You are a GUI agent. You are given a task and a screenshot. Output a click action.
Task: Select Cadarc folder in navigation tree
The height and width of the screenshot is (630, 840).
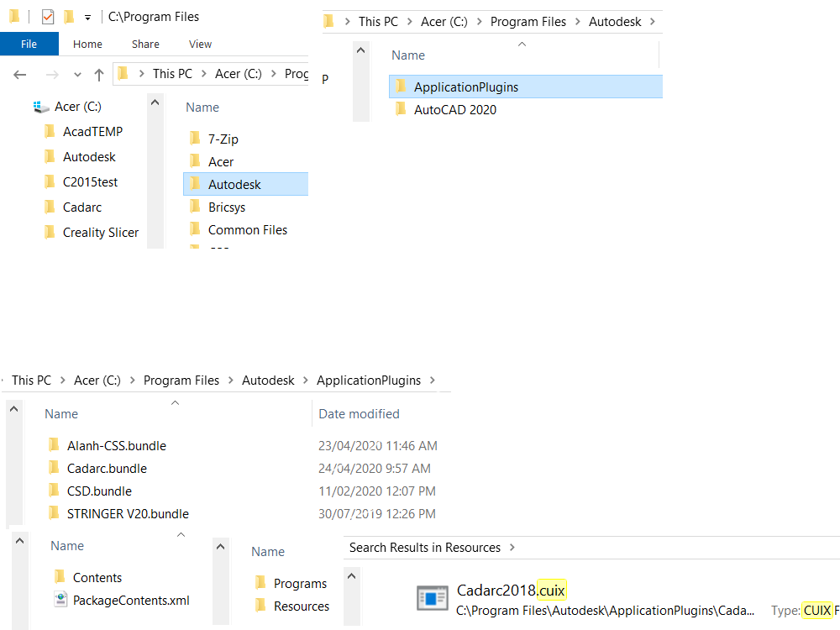tap(82, 207)
